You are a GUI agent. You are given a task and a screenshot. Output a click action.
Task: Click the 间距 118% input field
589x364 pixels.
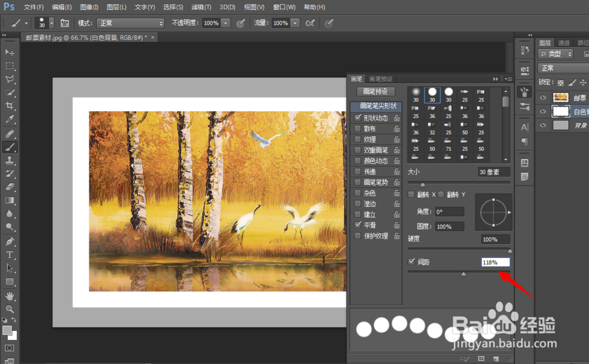[495, 262]
